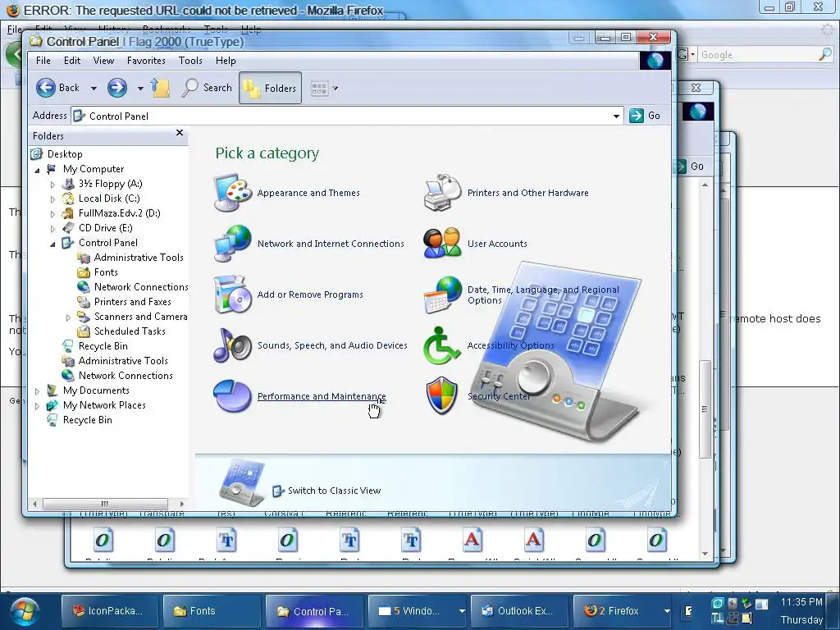This screenshot has width=840, height=630.
Task: Expand the 3½ Floppy (A:) node
Action: (52, 185)
